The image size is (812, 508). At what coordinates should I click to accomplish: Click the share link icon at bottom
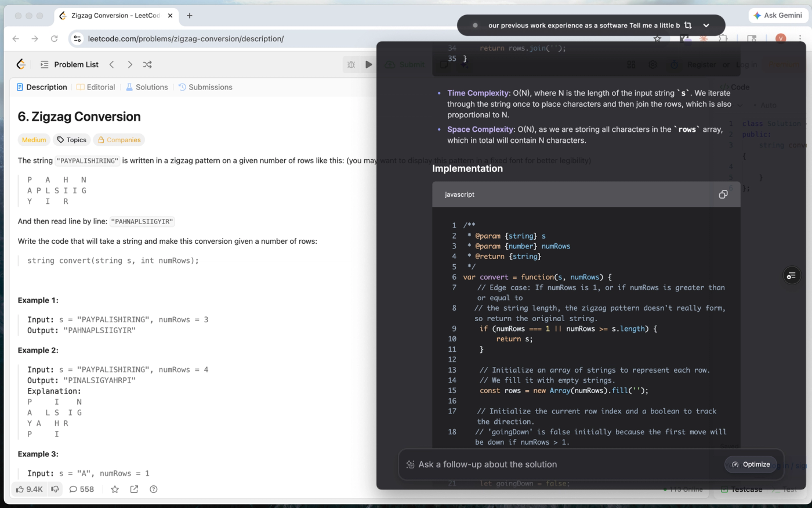pos(134,489)
